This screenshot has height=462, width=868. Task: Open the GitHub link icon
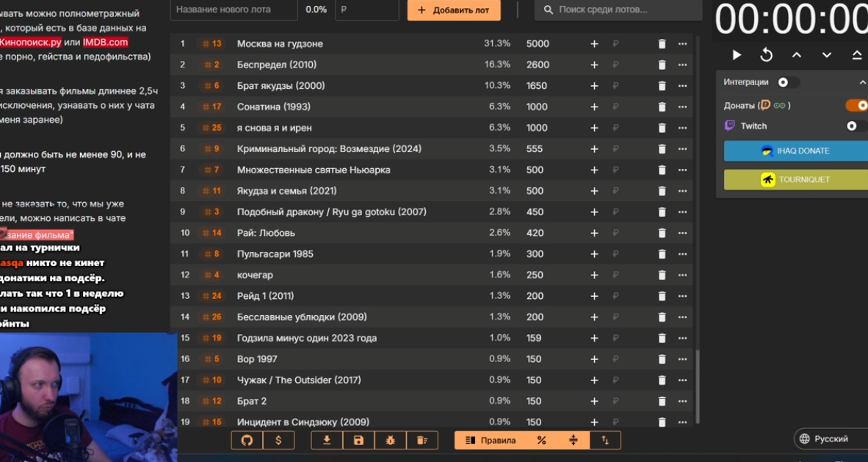(247, 440)
